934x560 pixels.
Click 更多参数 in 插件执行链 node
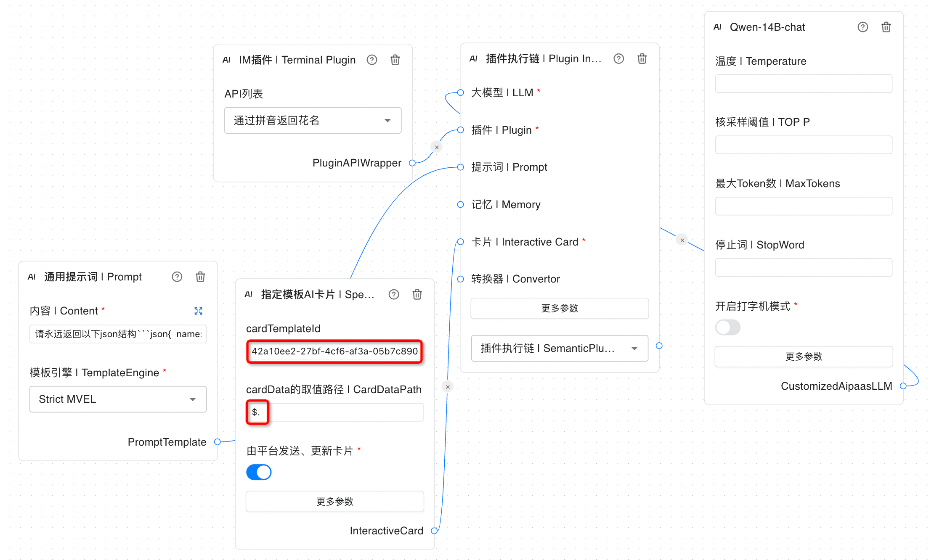(x=560, y=308)
